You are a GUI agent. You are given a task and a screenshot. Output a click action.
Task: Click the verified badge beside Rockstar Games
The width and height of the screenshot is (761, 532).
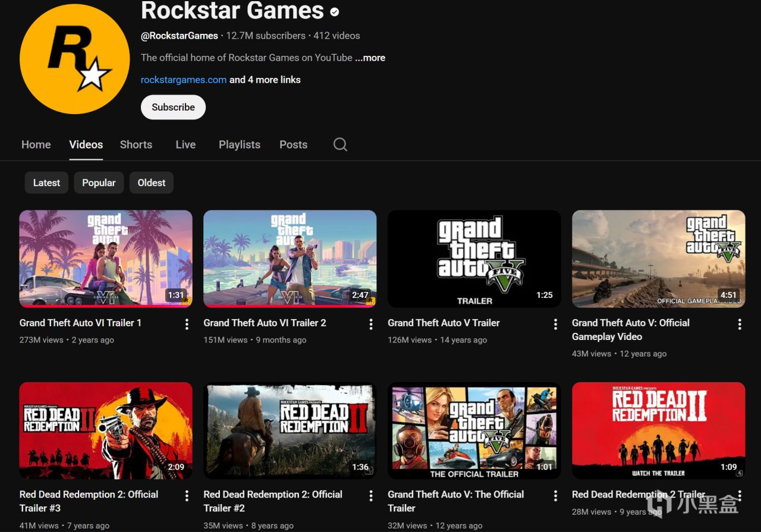(x=335, y=11)
